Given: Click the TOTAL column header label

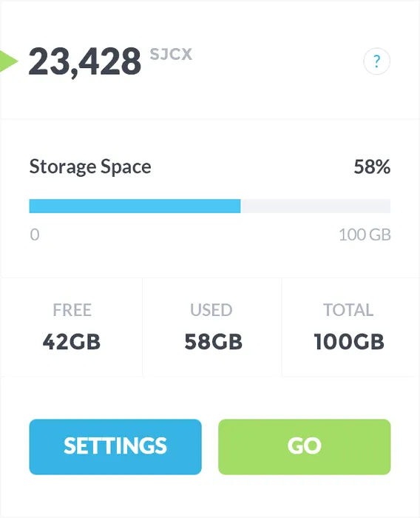Looking at the screenshot, I should [348, 310].
